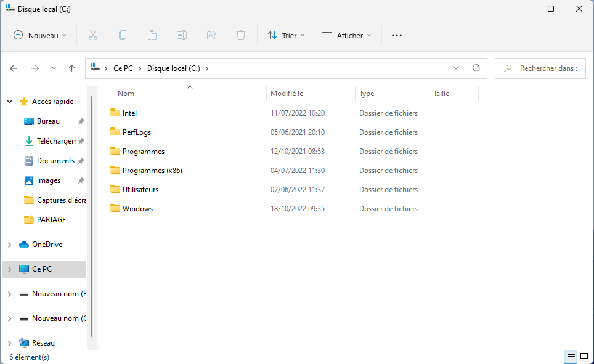Collapse the Accès rapide section
The height and width of the screenshot is (364, 594).
coord(10,102)
